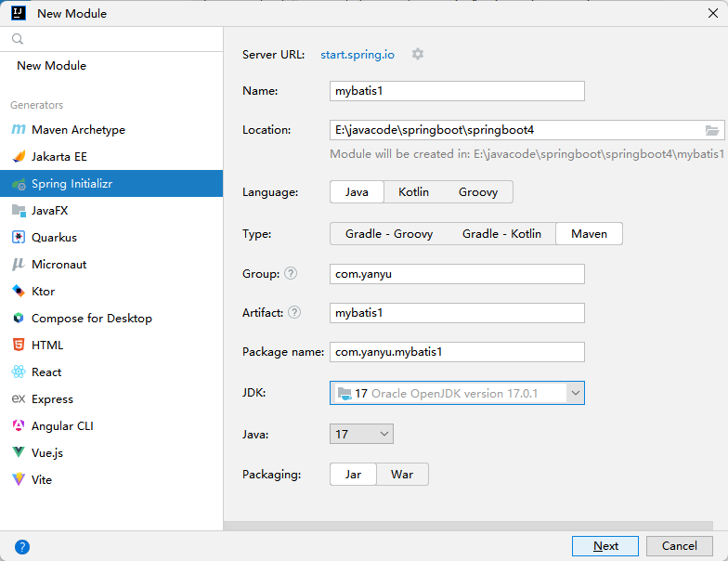Click the React atom icon

click(x=19, y=372)
